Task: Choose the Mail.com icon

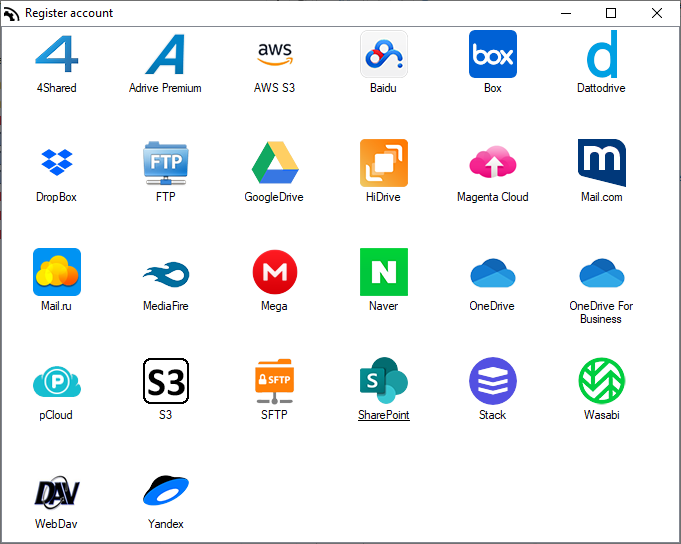Action: click(x=602, y=163)
